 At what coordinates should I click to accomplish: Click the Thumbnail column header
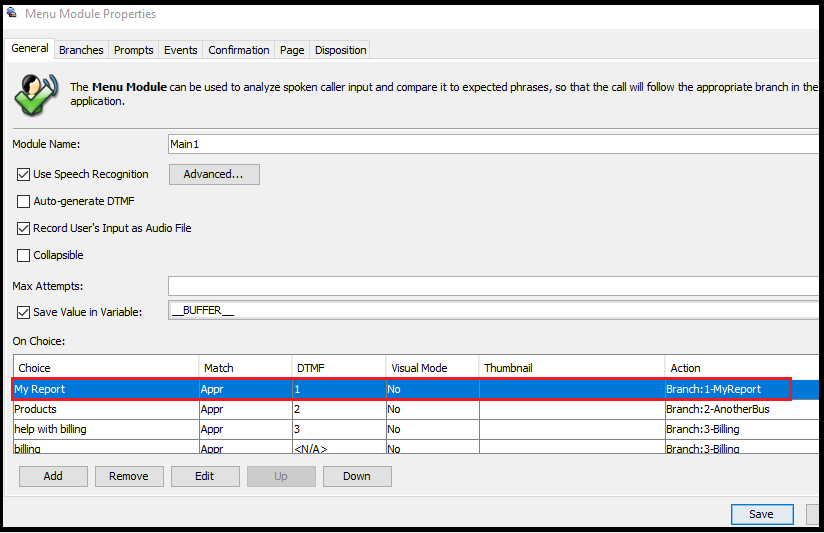(572, 368)
